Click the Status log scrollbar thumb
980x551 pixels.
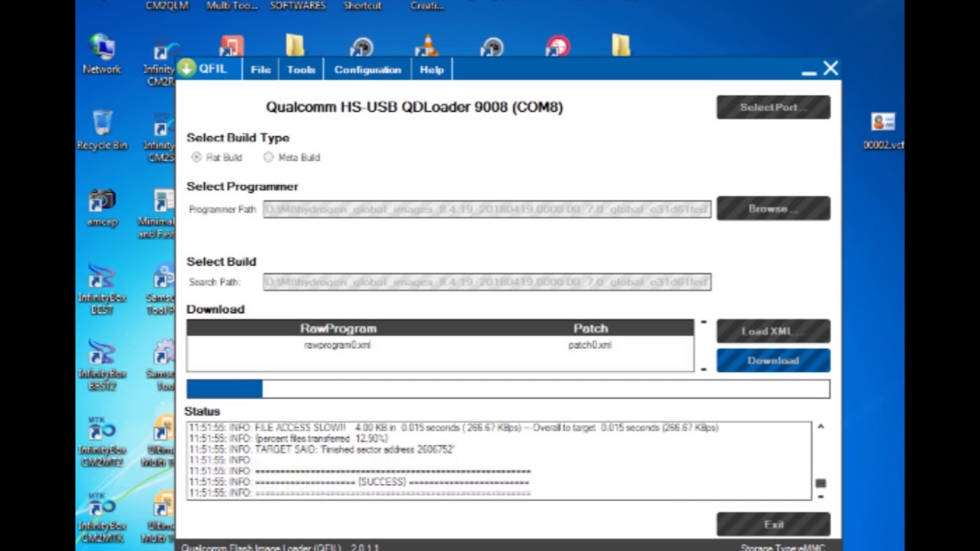[821, 483]
